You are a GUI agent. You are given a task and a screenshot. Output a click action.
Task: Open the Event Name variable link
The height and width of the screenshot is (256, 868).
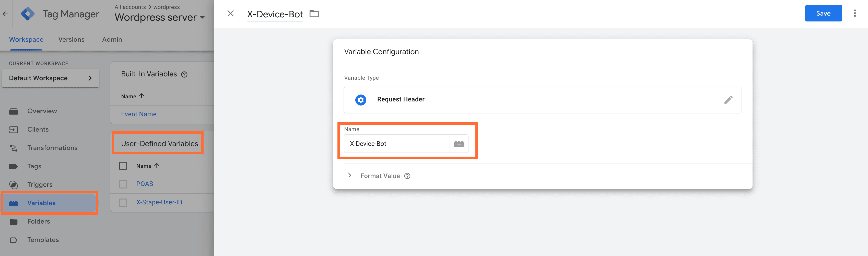point(138,114)
